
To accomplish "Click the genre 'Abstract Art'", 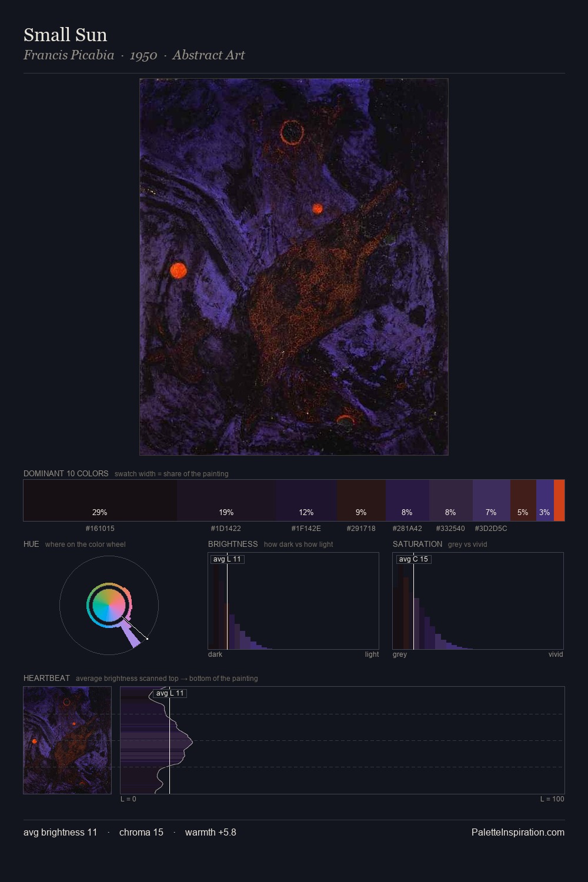I will [209, 55].
